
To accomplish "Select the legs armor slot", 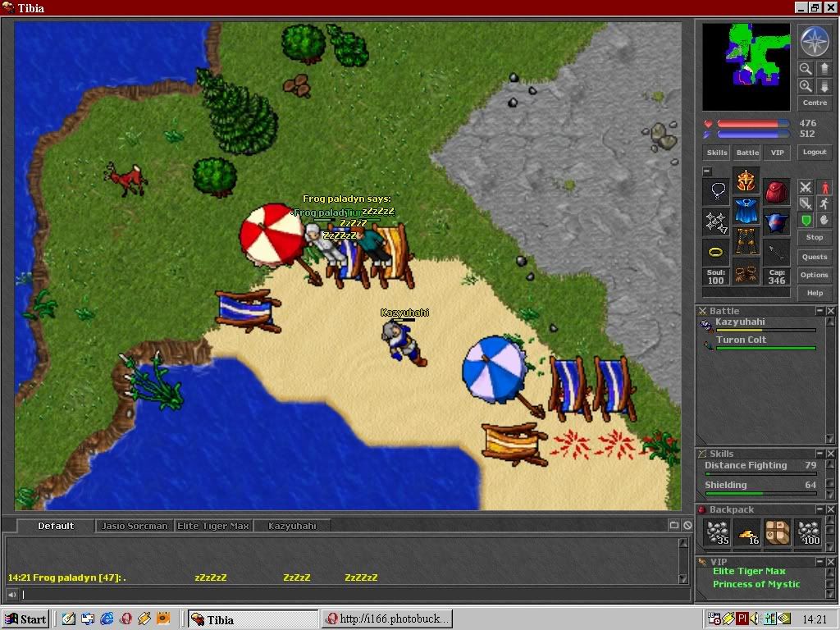I will (x=746, y=241).
